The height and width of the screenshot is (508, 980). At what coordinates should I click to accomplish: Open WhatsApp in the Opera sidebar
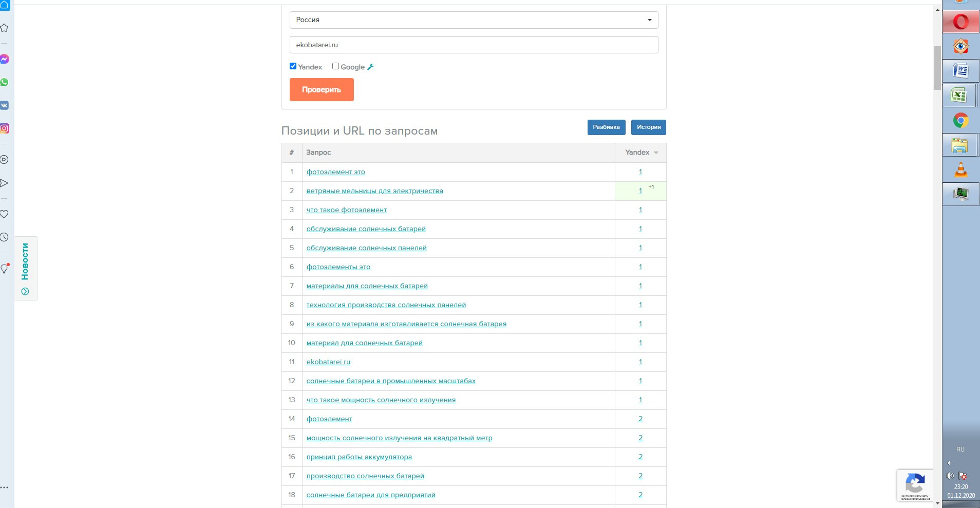[x=5, y=82]
